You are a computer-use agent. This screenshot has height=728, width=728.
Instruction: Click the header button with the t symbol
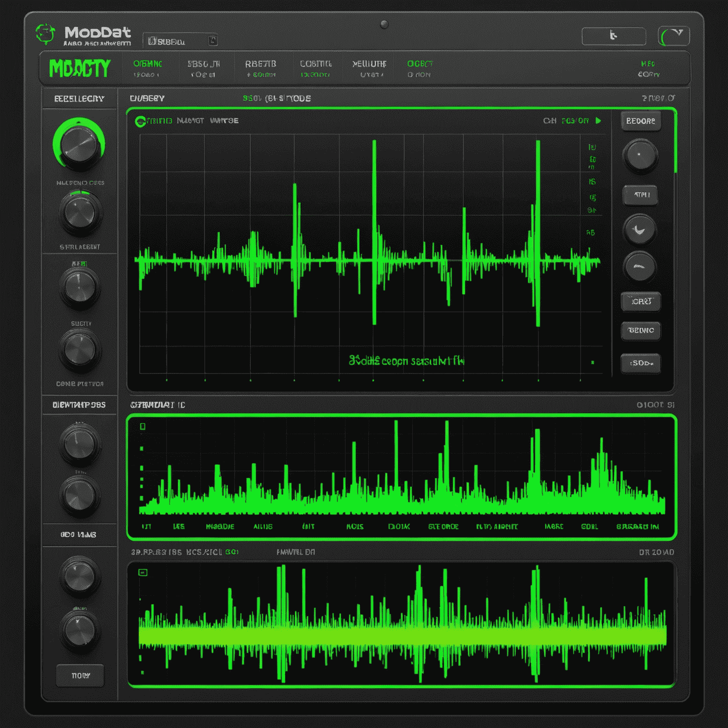[614, 36]
